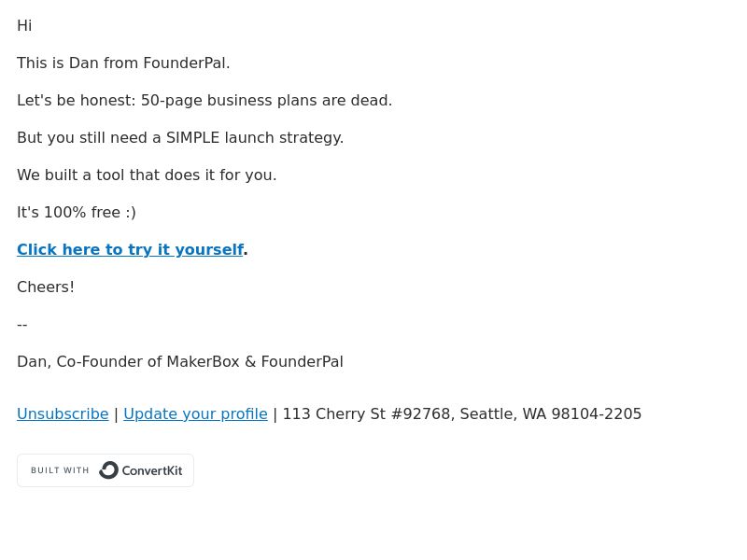
Task: Click the 'Hi' greeting text
Action: coord(24,26)
